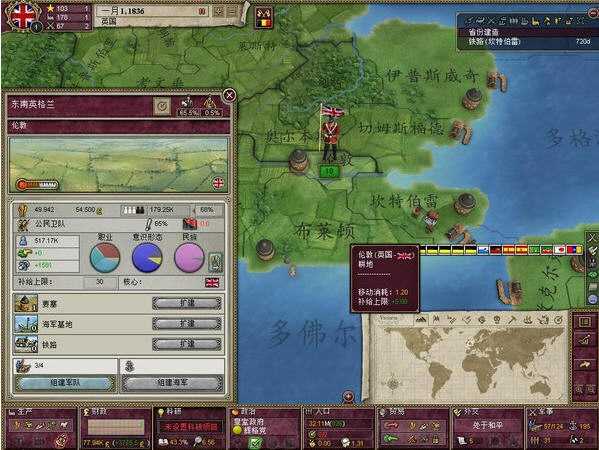Viewport: 599px width, 450px height.
Task: Open population details icon beside the pie charts
Action: click(x=216, y=262)
